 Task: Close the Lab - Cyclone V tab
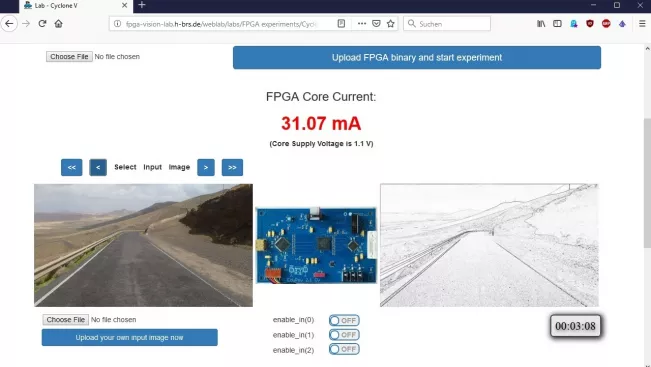(125, 6)
